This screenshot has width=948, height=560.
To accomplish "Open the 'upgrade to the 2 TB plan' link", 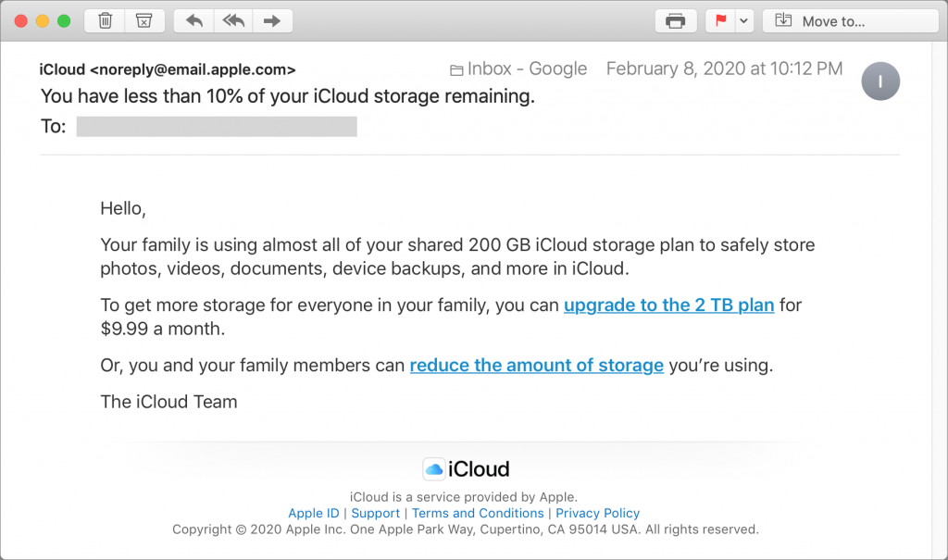I will [x=668, y=305].
